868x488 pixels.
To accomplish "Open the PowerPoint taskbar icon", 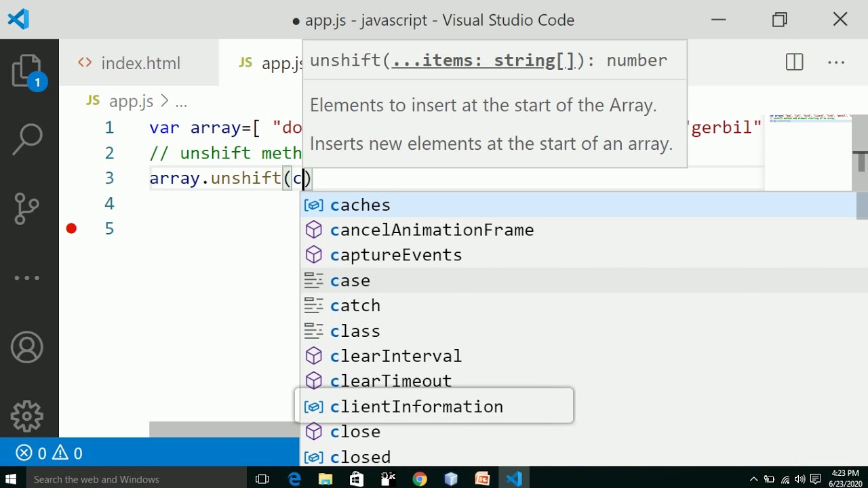I will 482,479.
